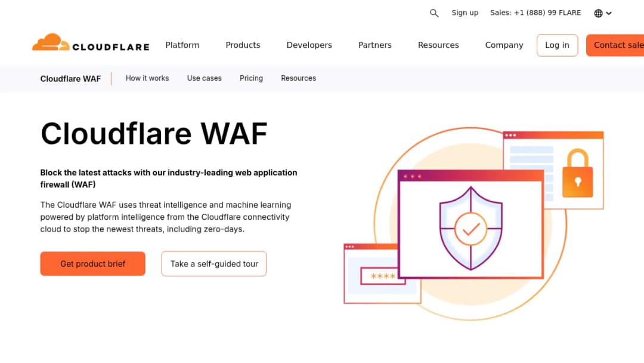This screenshot has height=363, width=644.
Task: Click the Log in button
Action: tap(558, 45)
